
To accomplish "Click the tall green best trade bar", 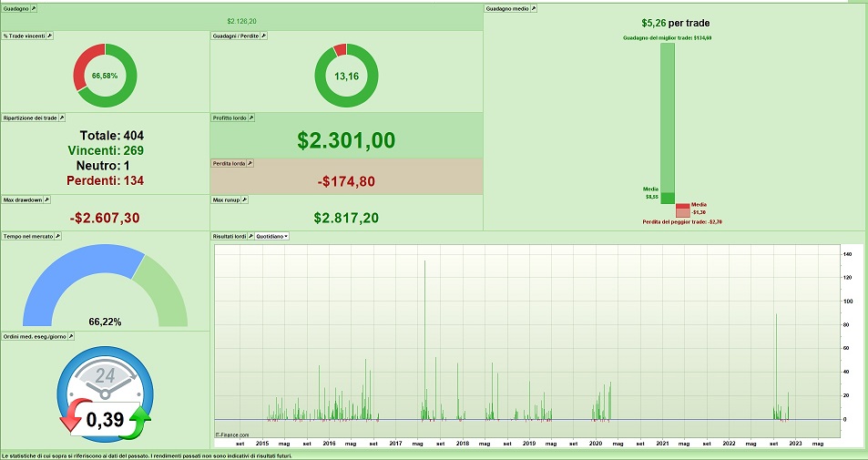I will pyautogui.click(x=668, y=123).
